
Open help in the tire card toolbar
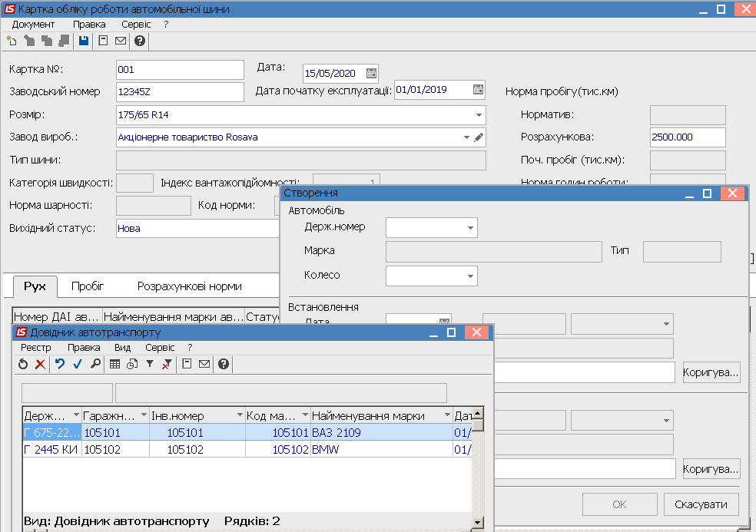[x=140, y=41]
